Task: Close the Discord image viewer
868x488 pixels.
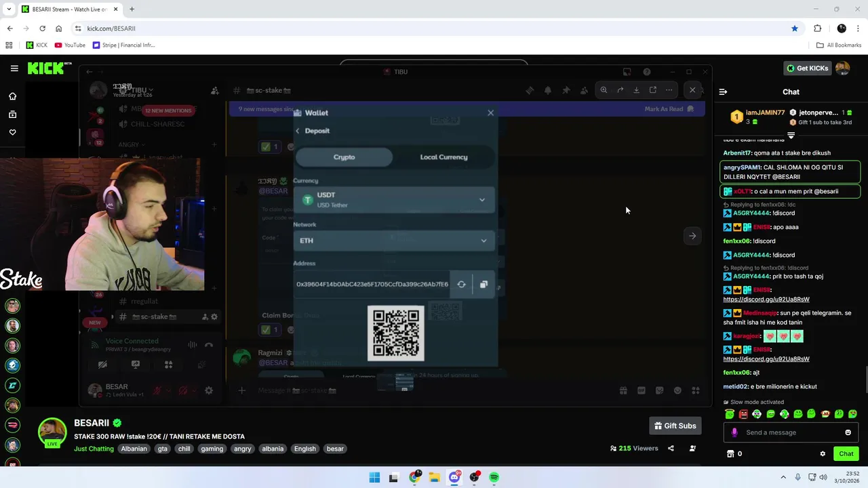Action: point(692,89)
